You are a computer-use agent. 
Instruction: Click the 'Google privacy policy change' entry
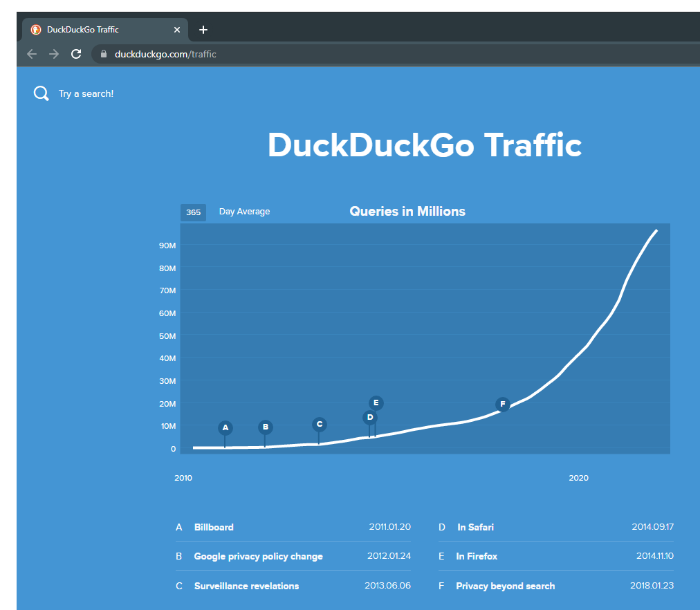pyautogui.click(x=258, y=557)
